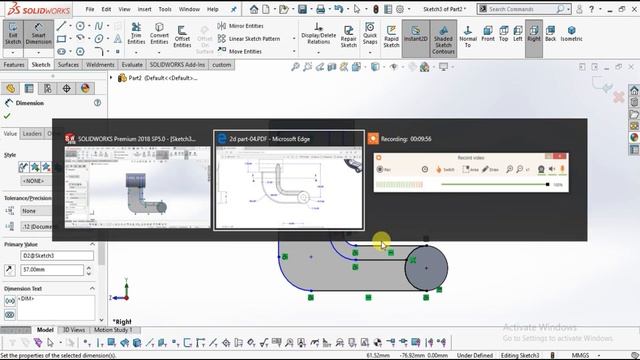This screenshot has width=640, height=360.
Task: Open the style <NONE> dropdown
Action: pyautogui.click(x=36, y=181)
